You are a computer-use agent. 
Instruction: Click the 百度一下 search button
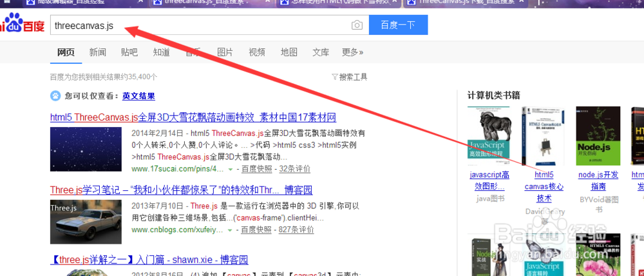coord(399,25)
